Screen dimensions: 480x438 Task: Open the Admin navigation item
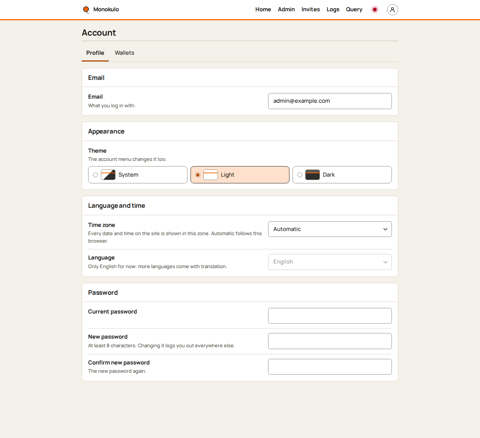[x=286, y=10]
